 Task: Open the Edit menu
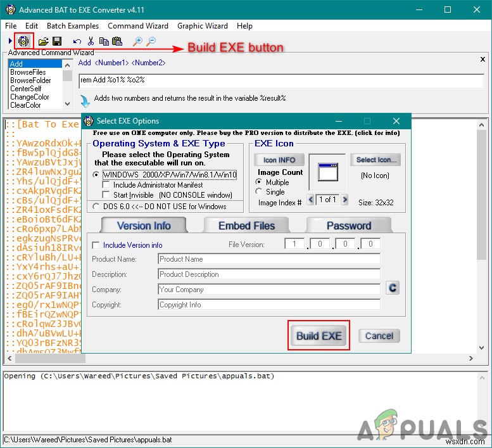[x=32, y=26]
